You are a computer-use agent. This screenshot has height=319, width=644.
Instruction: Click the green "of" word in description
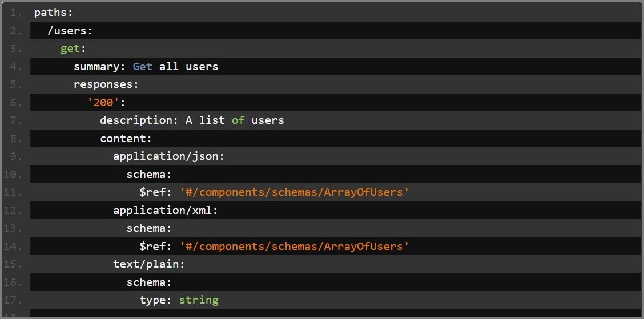[x=238, y=120]
